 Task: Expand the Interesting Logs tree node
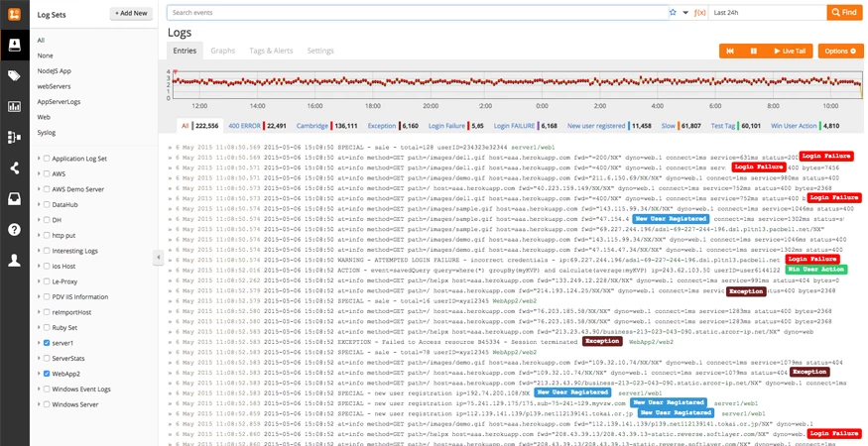pos(39,251)
